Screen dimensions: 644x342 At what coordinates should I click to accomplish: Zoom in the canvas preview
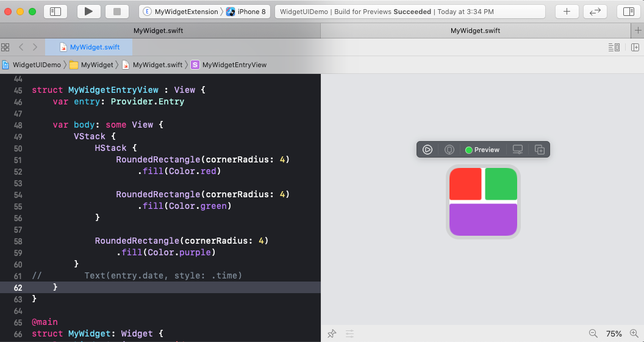(x=634, y=333)
